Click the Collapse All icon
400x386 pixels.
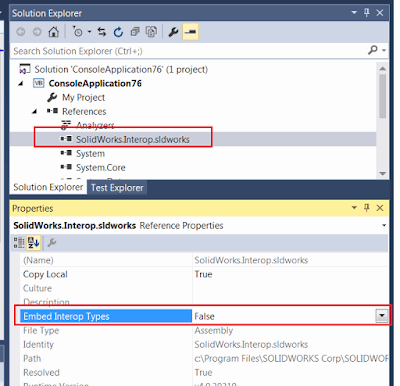pyautogui.click(x=135, y=32)
